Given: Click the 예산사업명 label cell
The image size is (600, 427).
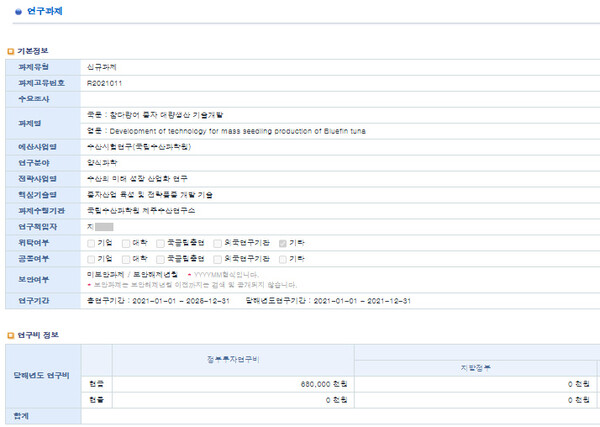Looking at the screenshot, I should click(43, 147).
